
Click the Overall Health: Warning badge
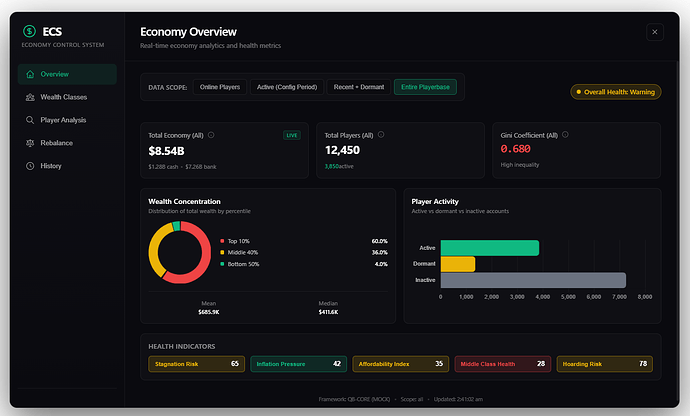[615, 92]
